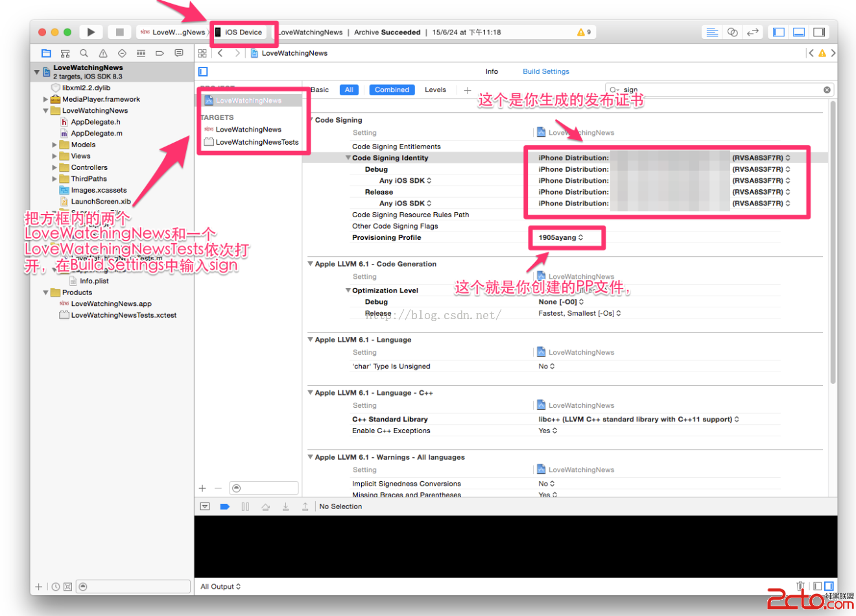Choose the LoveW...gNews scheme
Screen dimensions: 856x616
(172, 32)
